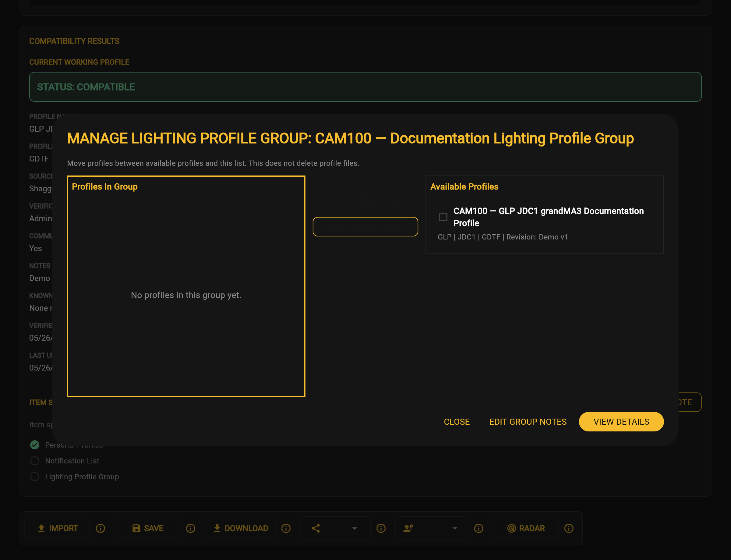
Task: Open Edit Group Notes
Action: pyautogui.click(x=528, y=422)
